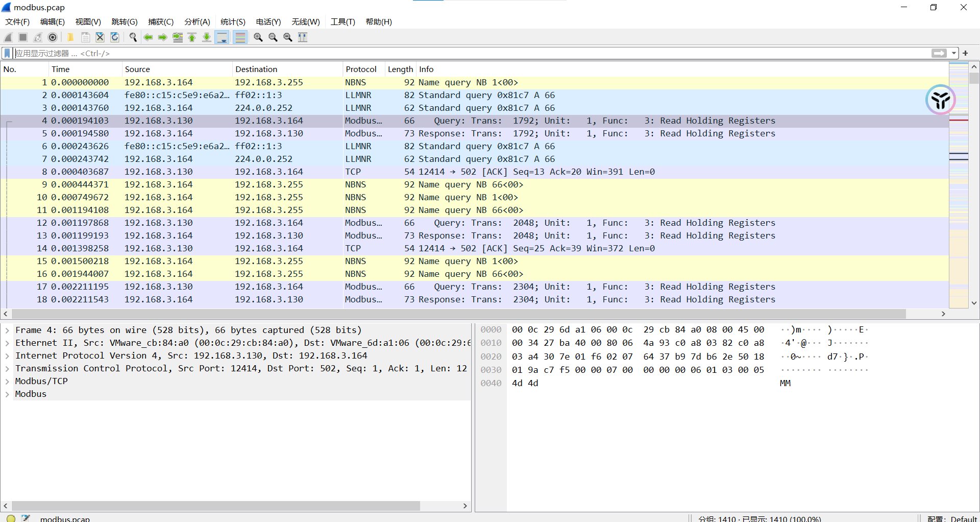Click the packet list vertical scrollbar down arrow
980x522 pixels.
click(x=974, y=303)
